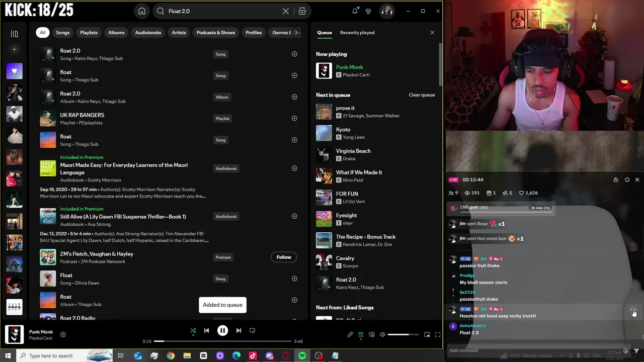Image resolution: width=644 pixels, height=362 pixels.
Task: Clear the search text with the X icon
Action: (x=285, y=11)
